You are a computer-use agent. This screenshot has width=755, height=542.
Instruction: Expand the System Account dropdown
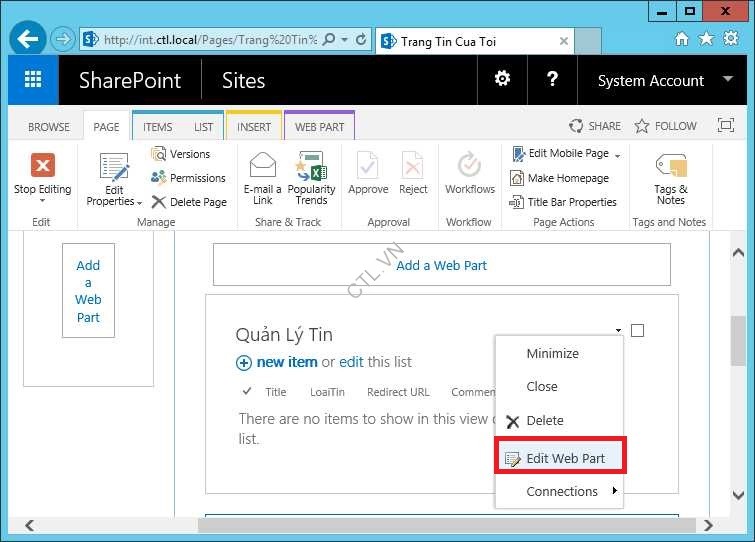(652, 81)
